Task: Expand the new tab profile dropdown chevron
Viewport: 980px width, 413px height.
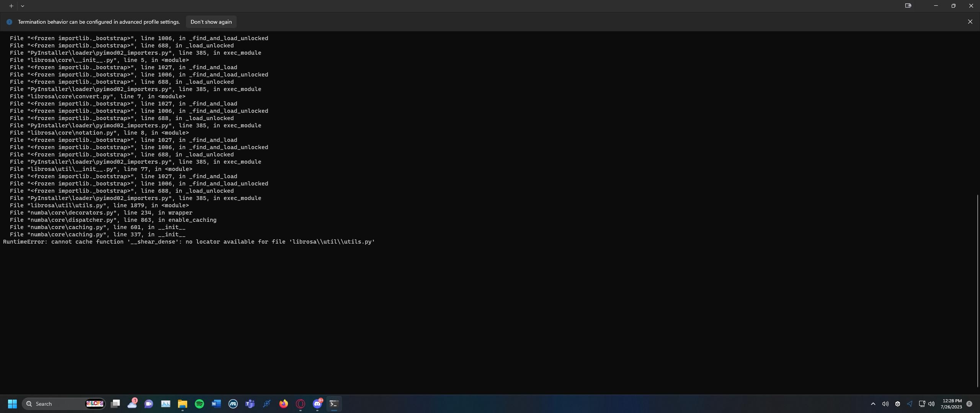Action: click(x=23, y=6)
